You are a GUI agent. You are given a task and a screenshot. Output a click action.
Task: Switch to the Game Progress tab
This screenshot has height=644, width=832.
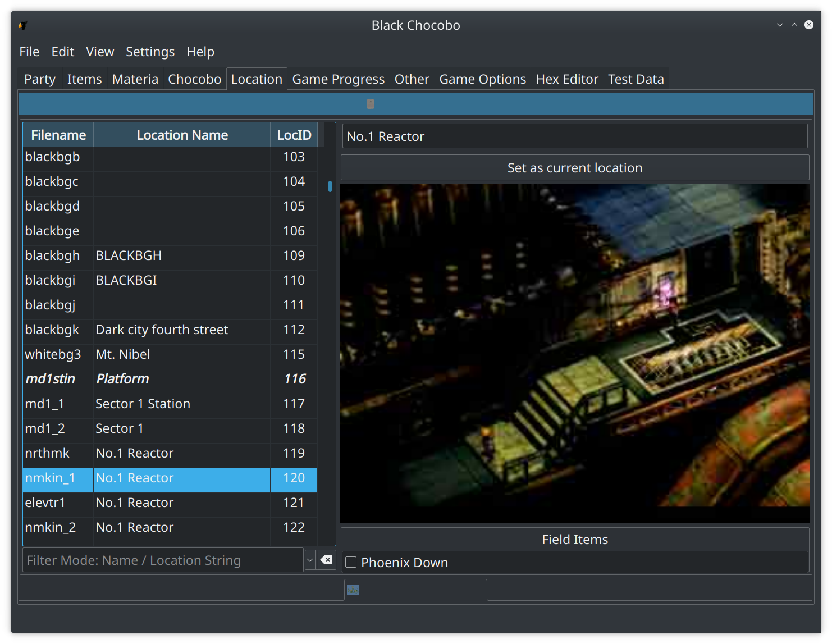(339, 79)
